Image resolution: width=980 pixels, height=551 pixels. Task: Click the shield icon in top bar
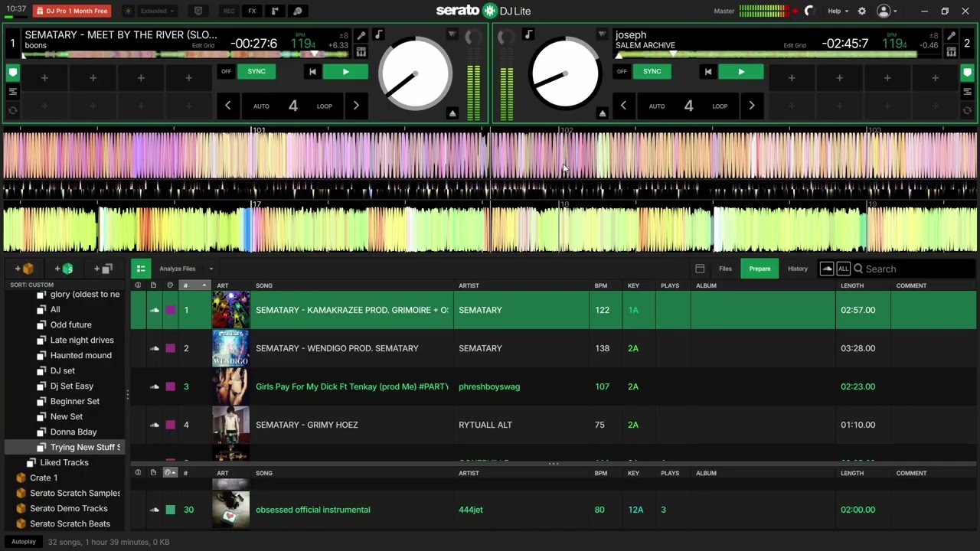(x=198, y=11)
